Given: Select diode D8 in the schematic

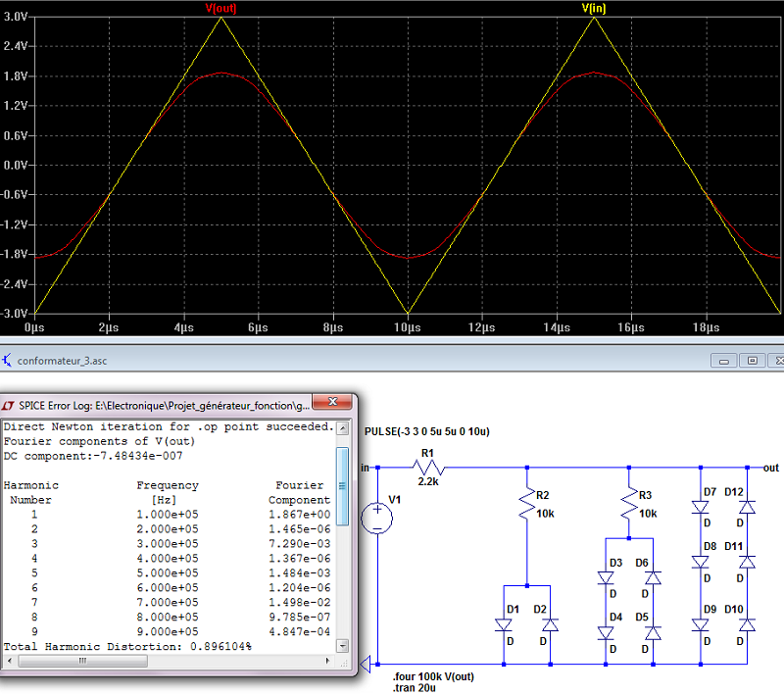Looking at the screenshot, I should tap(700, 562).
